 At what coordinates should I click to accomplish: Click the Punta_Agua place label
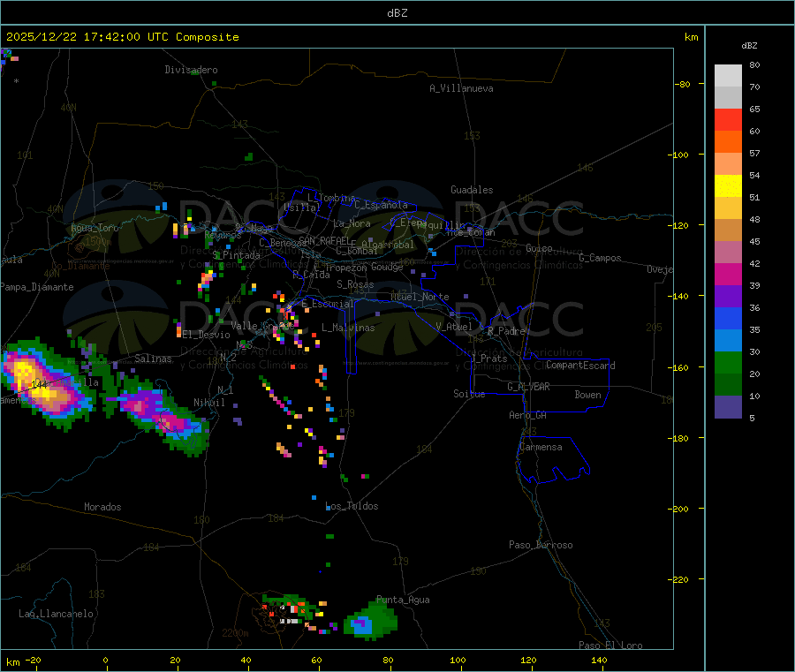[x=403, y=600]
